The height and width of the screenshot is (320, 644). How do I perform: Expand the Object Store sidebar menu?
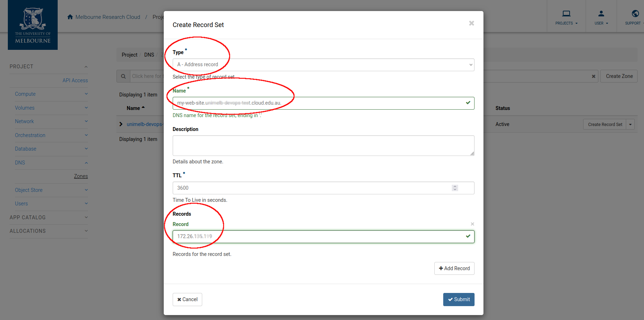pyautogui.click(x=86, y=190)
